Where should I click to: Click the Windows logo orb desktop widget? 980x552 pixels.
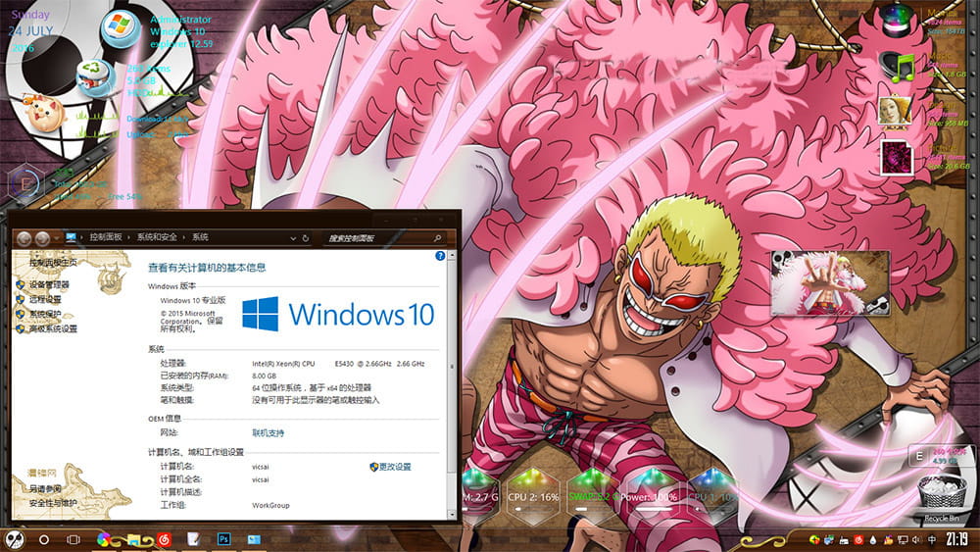(x=120, y=27)
